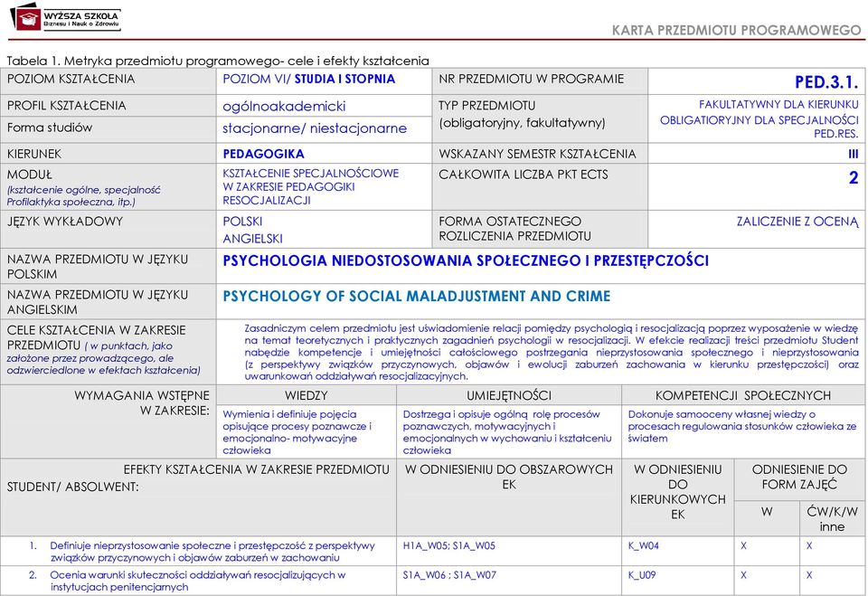
Task: Click the 'UMIEJĘTNOŚCI' column header
Action: (x=509, y=395)
